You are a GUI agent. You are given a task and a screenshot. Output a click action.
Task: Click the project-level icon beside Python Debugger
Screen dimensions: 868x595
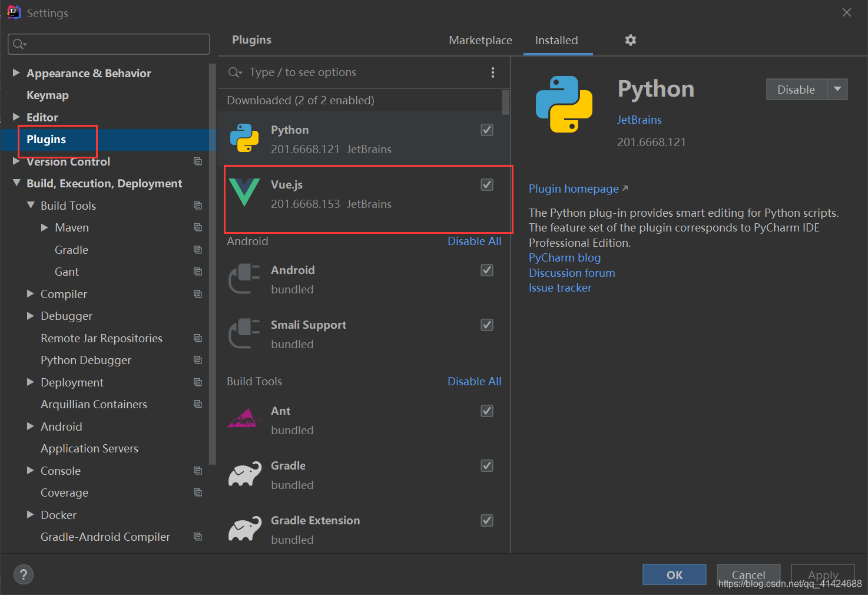pos(198,360)
